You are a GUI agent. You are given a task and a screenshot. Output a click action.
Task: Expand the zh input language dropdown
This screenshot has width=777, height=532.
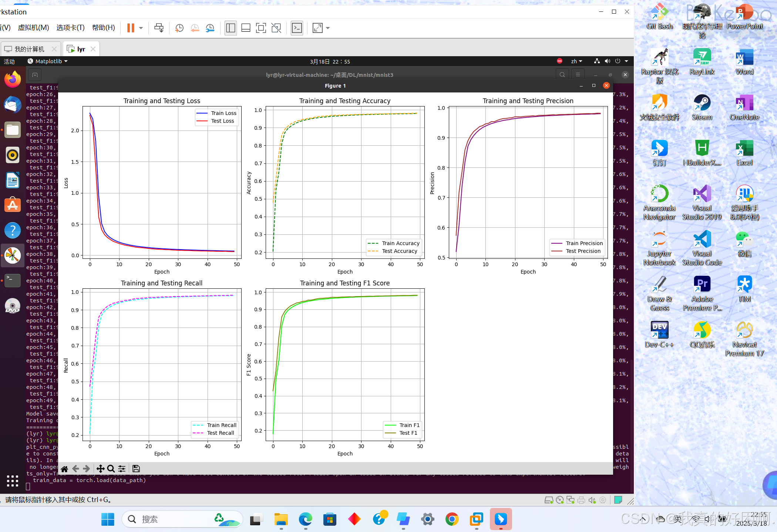click(576, 61)
